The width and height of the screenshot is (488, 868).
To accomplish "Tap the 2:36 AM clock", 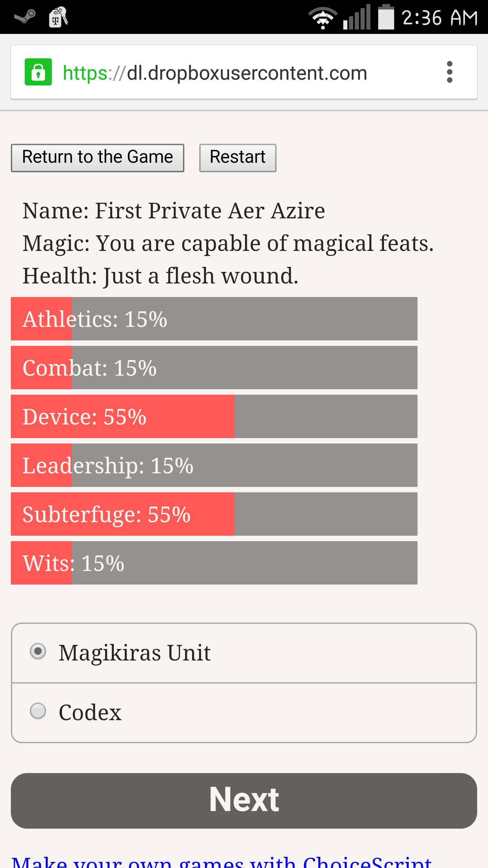I will 440,18.
